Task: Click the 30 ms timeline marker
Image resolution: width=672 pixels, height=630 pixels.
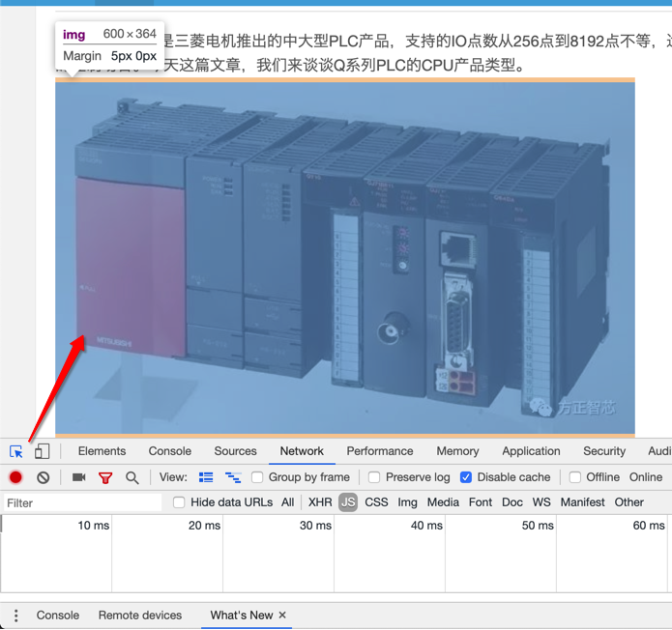Action: [315, 526]
